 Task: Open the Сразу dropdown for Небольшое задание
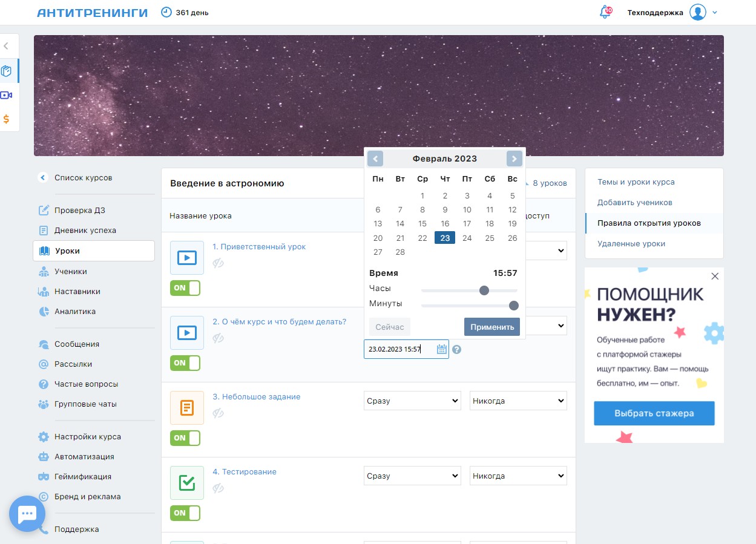[412, 401]
